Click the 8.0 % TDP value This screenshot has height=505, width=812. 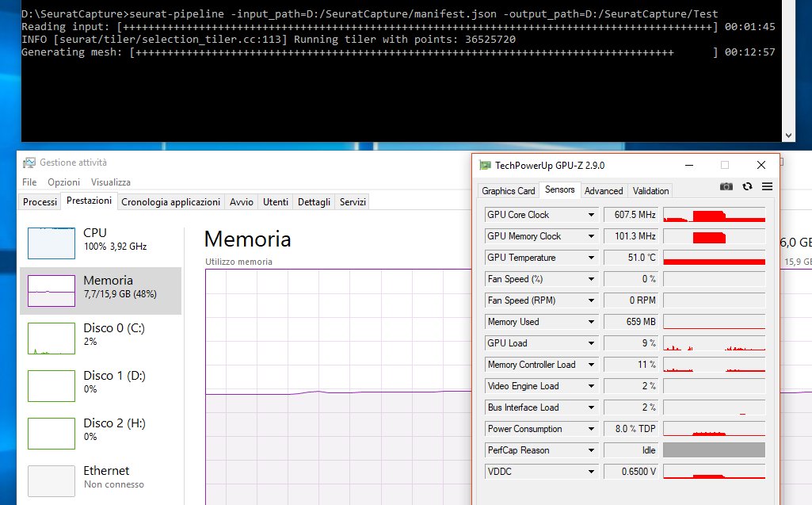[631, 429]
